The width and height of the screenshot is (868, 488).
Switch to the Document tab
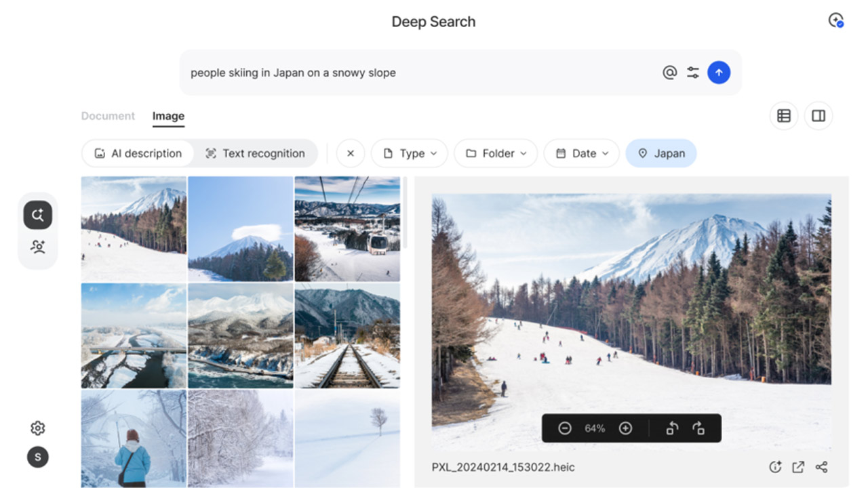108,116
